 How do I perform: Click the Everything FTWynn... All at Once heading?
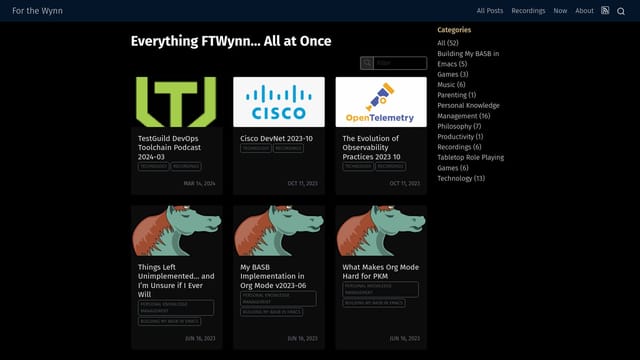pos(231,41)
